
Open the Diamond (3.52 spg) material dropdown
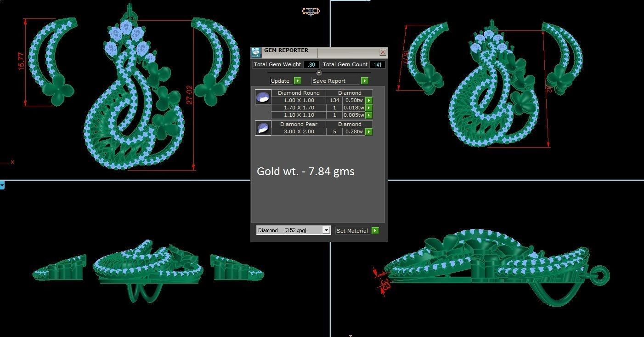(x=293, y=230)
